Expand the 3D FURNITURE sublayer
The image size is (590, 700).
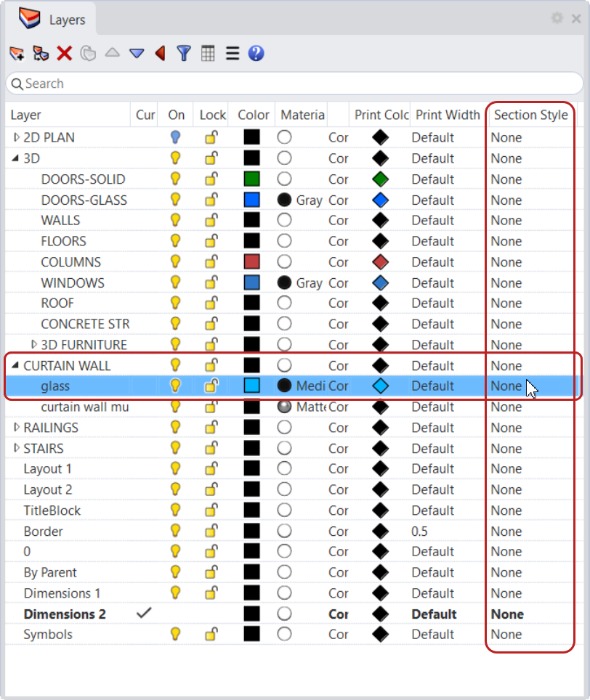(x=34, y=344)
